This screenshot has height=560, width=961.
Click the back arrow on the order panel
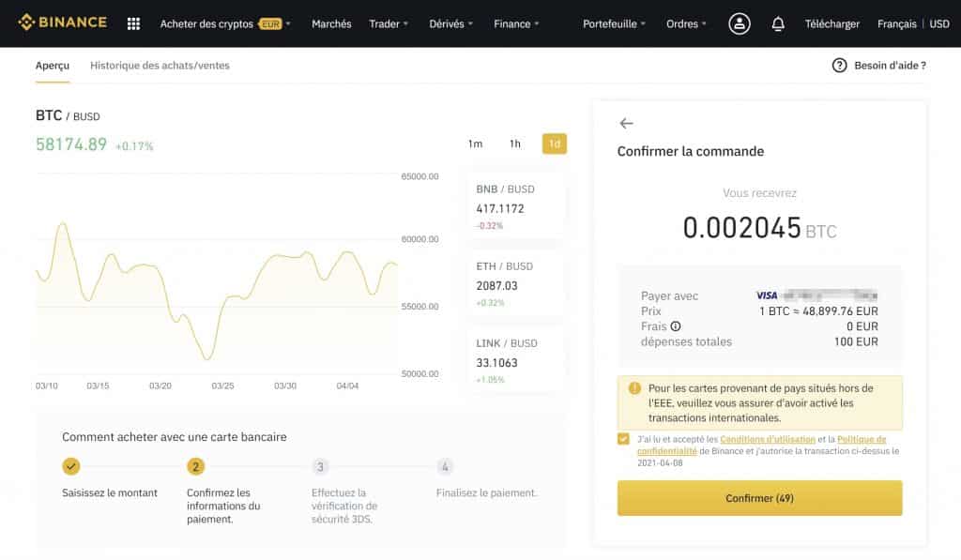(628, 123)
